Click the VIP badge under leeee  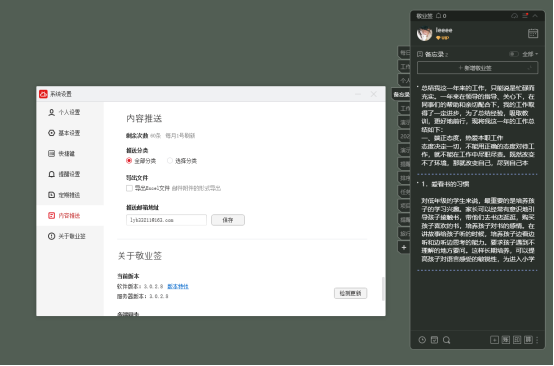click(x=442, y=38)
